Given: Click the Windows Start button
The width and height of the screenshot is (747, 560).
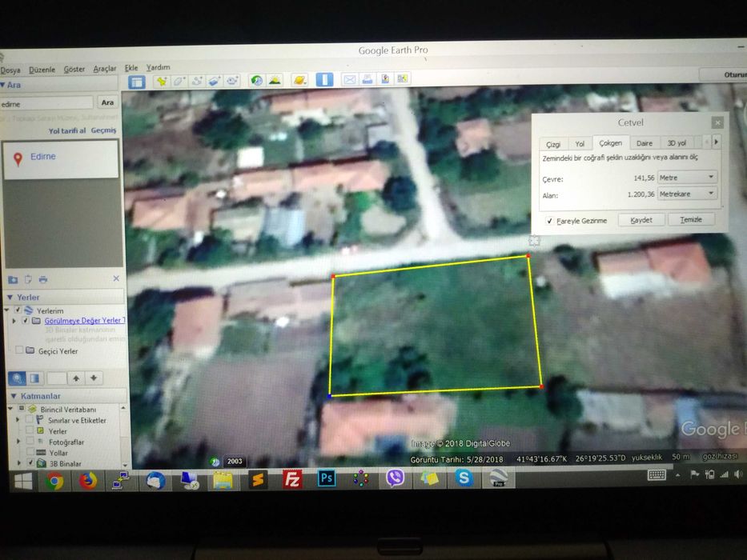Looking at the screenshot, I should [23, 482].
